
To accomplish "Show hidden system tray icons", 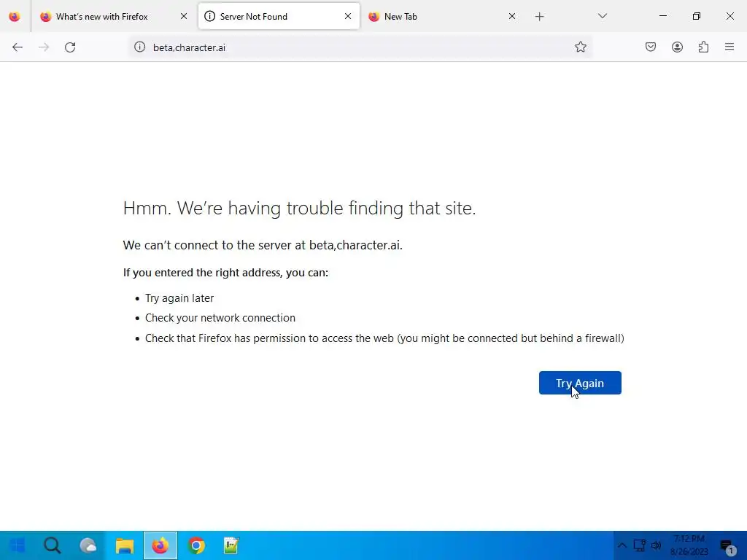I will pos(622,545).
